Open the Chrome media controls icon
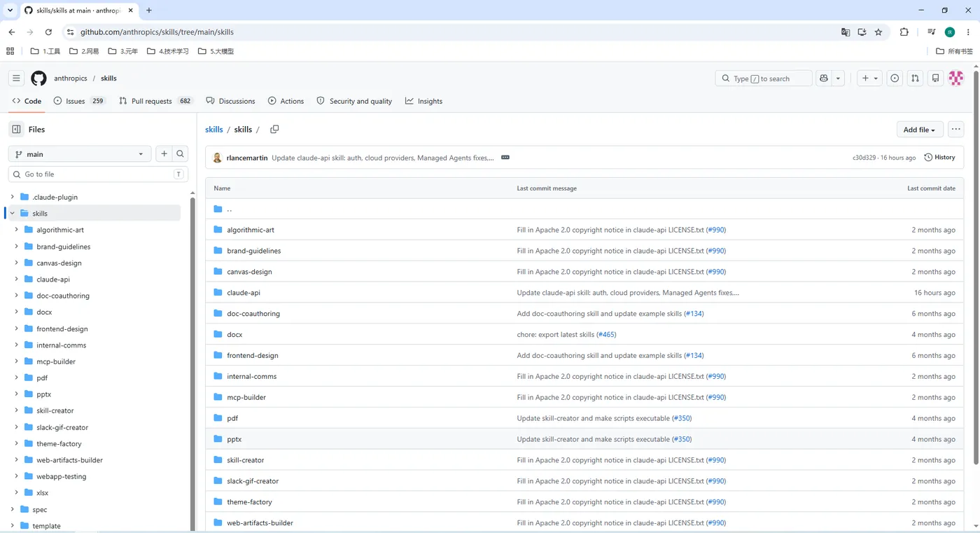The height and width of the screenshot is (533, 980). [931, 32]
